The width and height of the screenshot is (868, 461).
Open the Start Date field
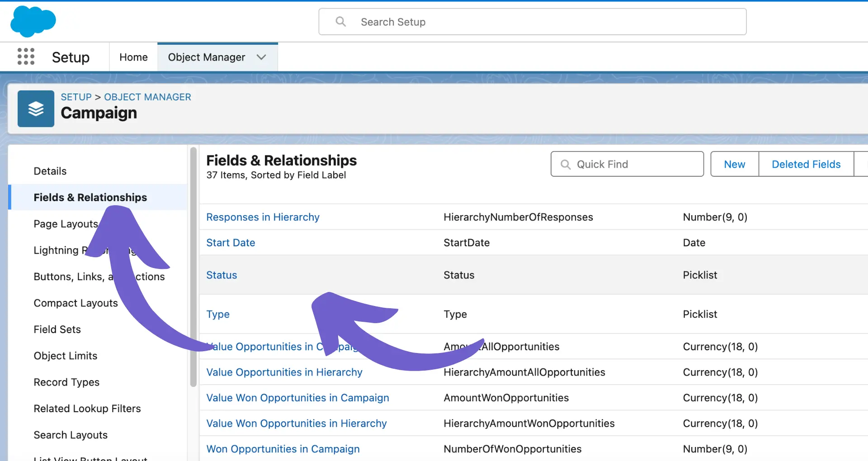point(231,243)
